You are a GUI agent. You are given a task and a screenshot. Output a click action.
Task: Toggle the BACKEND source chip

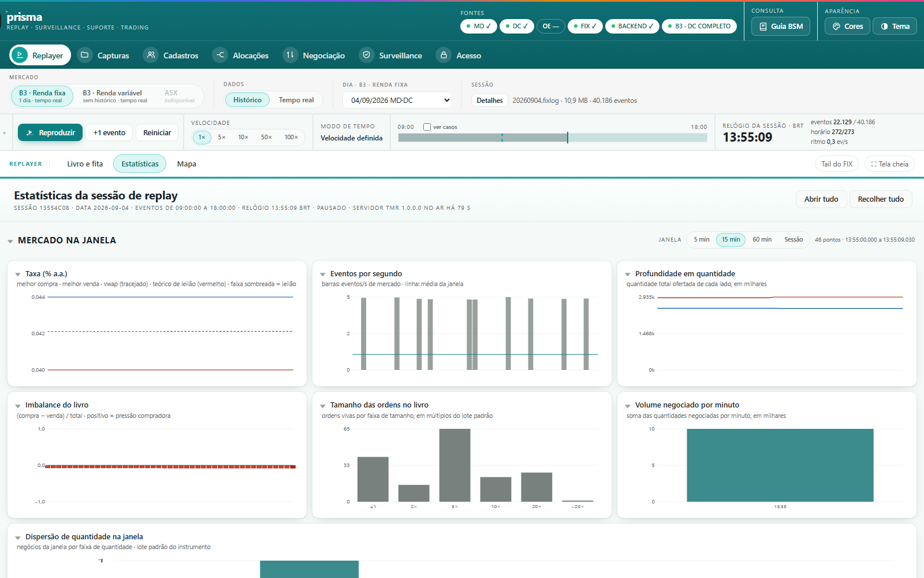coord(632,26)
